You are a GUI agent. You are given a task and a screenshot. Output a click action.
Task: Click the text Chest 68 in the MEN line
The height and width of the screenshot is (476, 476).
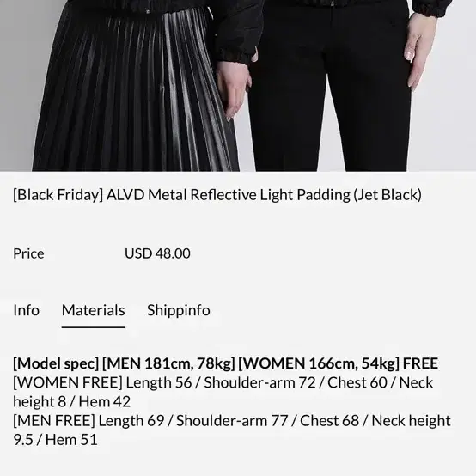click(x=329, y=421)
